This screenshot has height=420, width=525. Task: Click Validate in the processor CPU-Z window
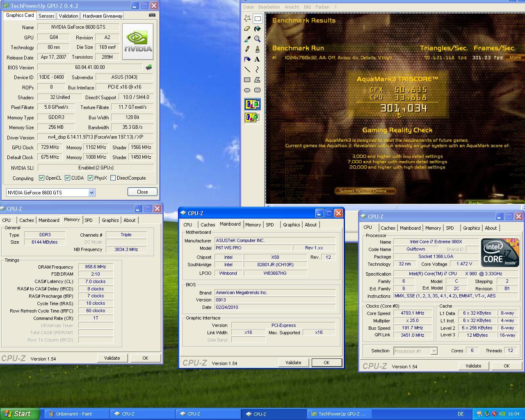tap(473, 366)
